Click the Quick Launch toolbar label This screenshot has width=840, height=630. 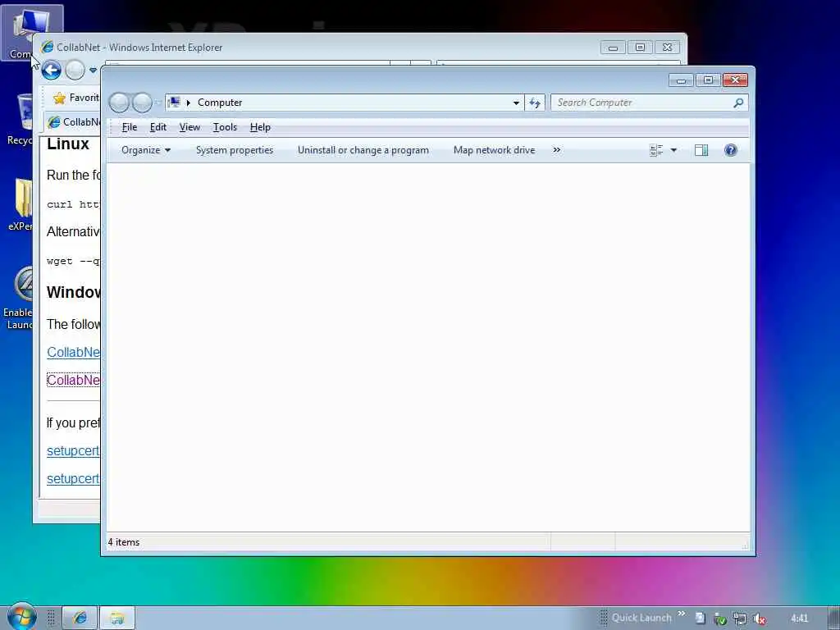641,618
